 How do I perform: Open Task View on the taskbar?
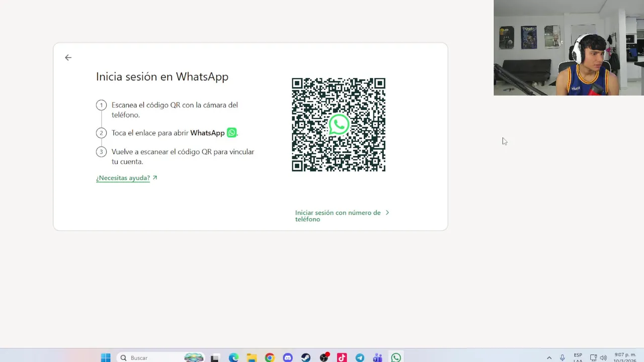(x=215, y=358)
